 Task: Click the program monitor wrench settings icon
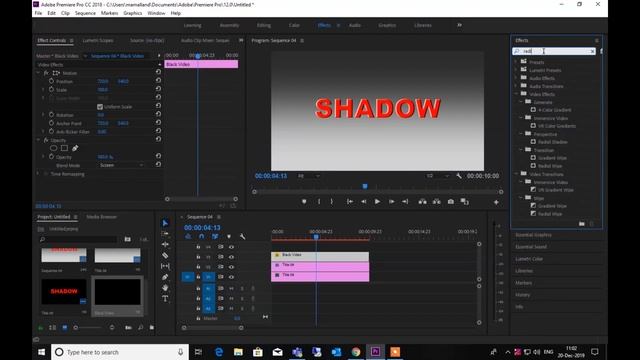pyautogui.click(x=459, y=176)
